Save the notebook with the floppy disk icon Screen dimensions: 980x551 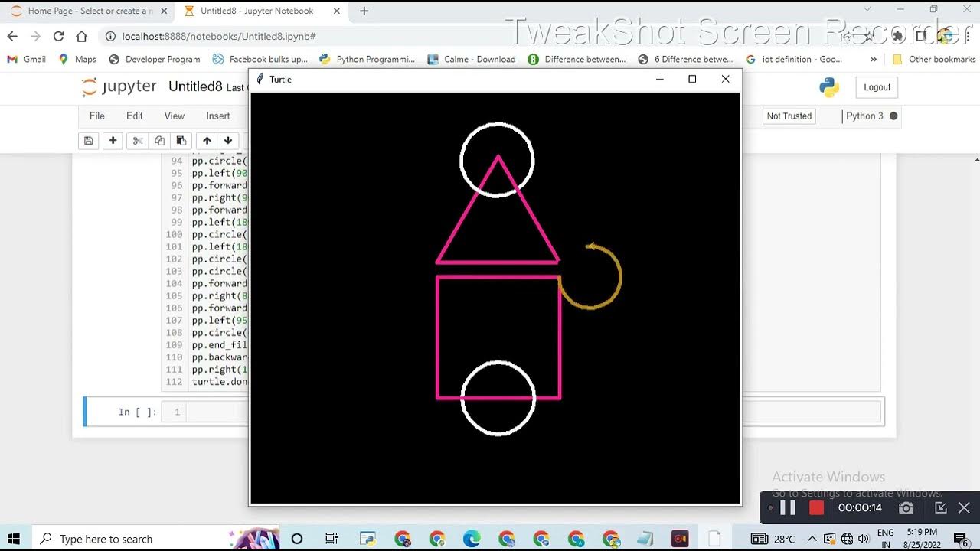pos(88,140)
